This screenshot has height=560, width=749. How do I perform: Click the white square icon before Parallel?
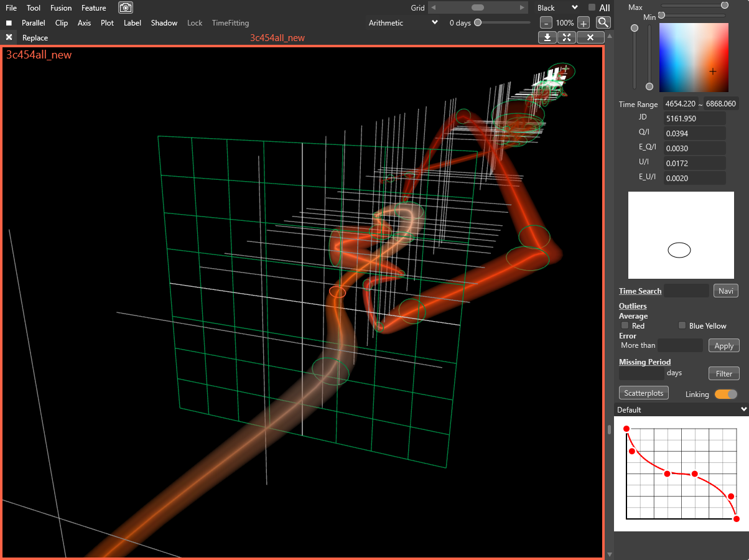(x=9, y=23)
